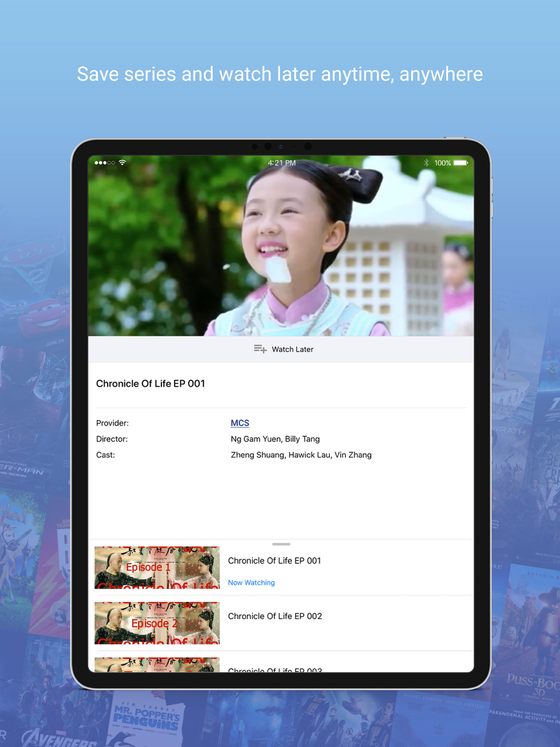
Task: Tap the cast names Zheng Shuang, Hawick Lau, Vin Zhang
Action: coord(301,455)
